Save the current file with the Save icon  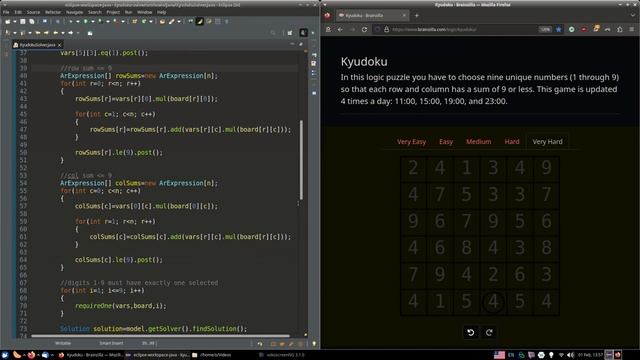[23, 21]
